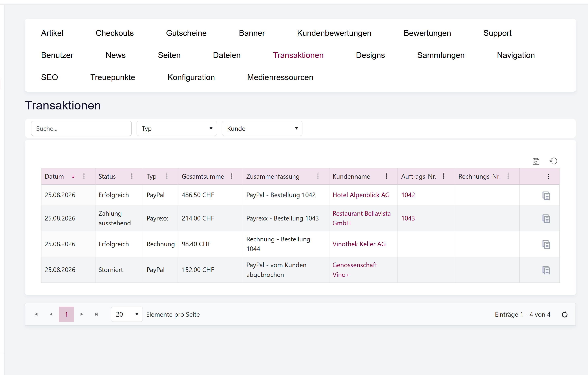Open Genossenschaft Vino+ customer link

tap(355, 270)
